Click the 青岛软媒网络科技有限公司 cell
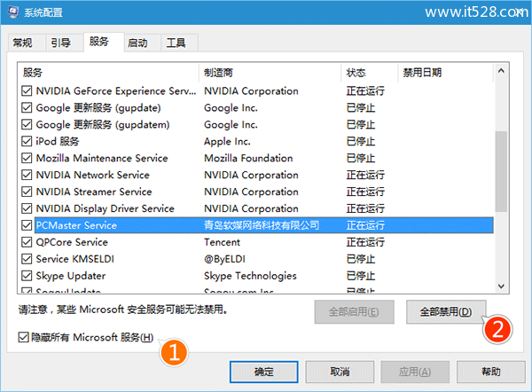 [262, 225]
